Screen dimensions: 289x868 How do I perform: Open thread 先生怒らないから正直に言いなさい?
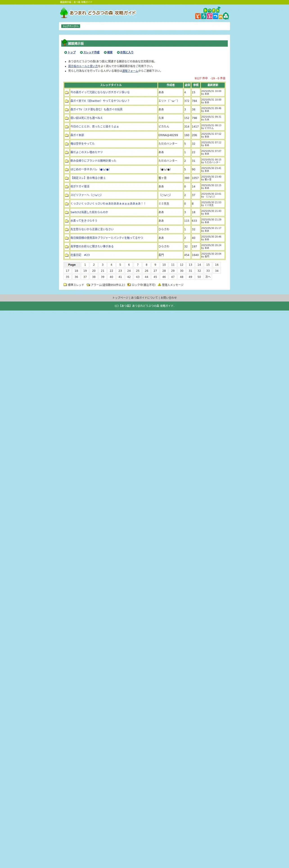point(92,229)
